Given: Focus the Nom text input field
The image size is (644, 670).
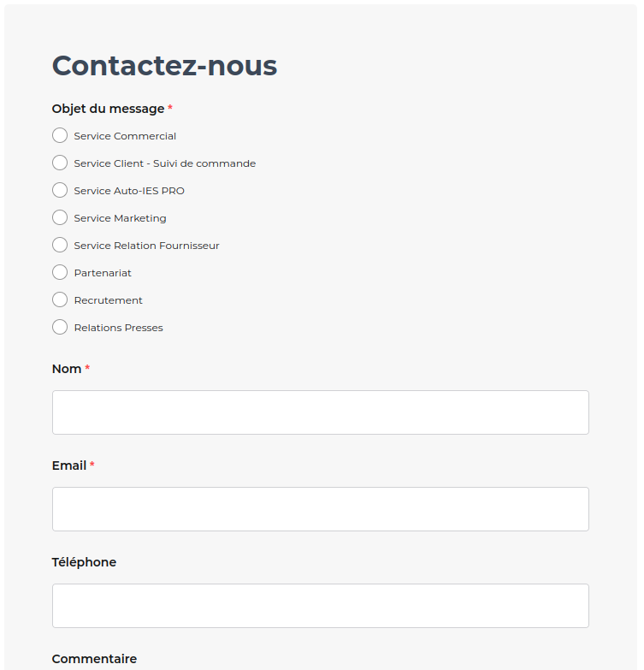Looking at the screenshot, I should [321, 412].
